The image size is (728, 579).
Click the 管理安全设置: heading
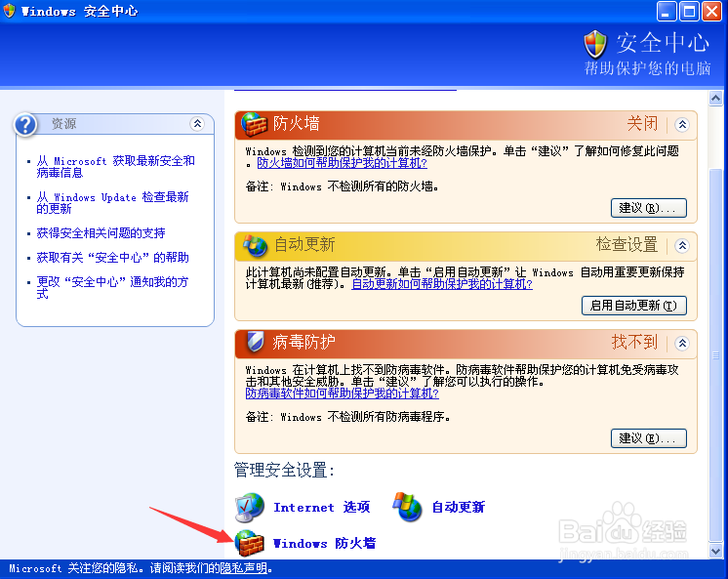(284, 471)
